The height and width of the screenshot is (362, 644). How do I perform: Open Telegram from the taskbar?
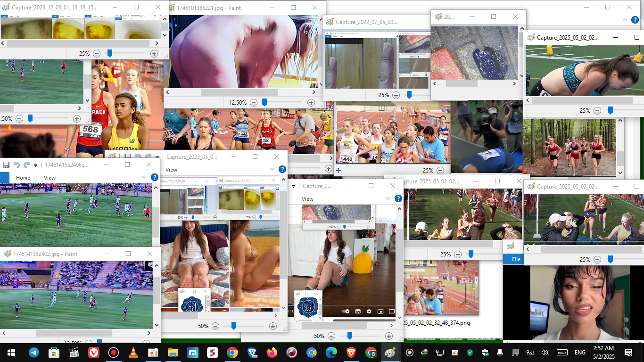click(34, 353)
